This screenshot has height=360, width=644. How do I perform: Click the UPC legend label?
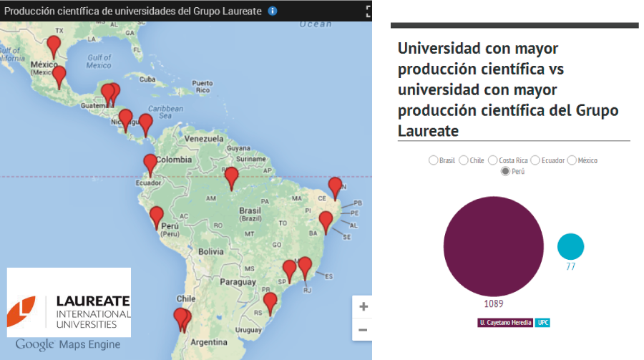pos(543,323)
